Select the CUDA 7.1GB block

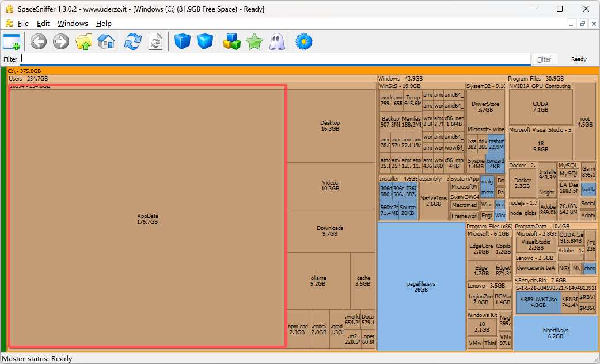(541, 106)
